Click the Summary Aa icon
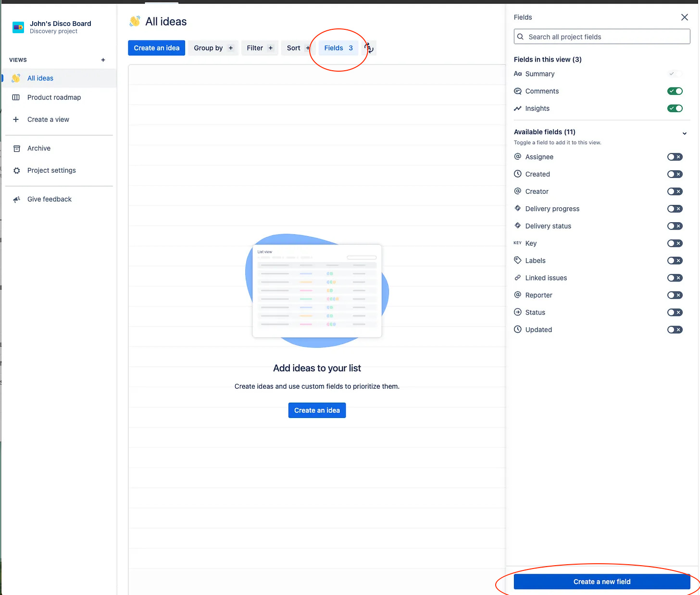Screen dimensions: 700x595 click(x=518, y=74)
